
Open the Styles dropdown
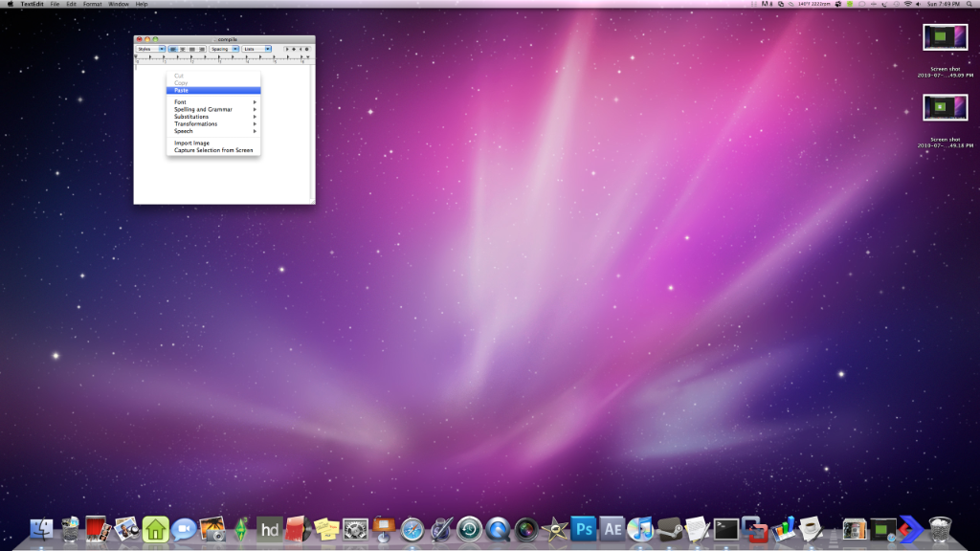click(150, 49)
